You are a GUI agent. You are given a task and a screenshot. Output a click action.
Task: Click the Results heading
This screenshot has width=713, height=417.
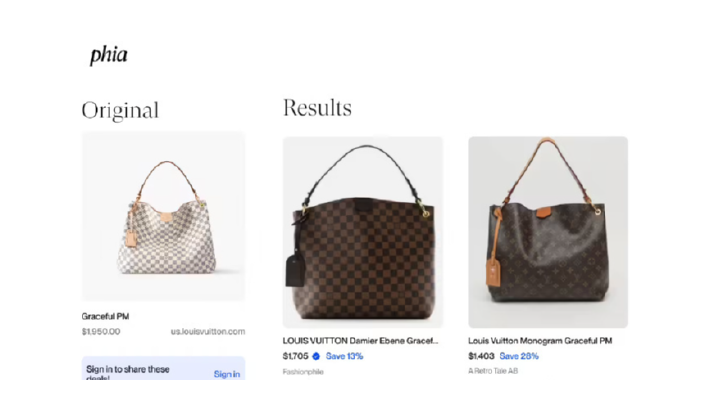tap(317, 108)
